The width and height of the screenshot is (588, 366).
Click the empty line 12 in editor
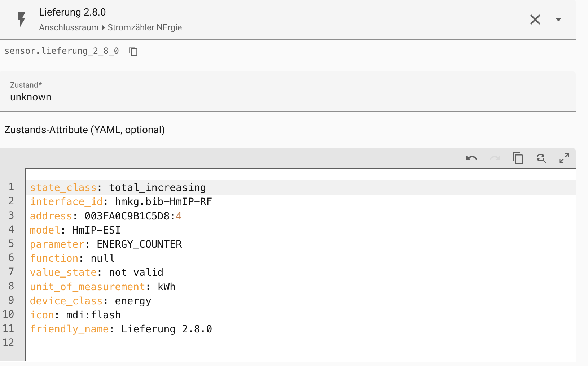[144, 343]
